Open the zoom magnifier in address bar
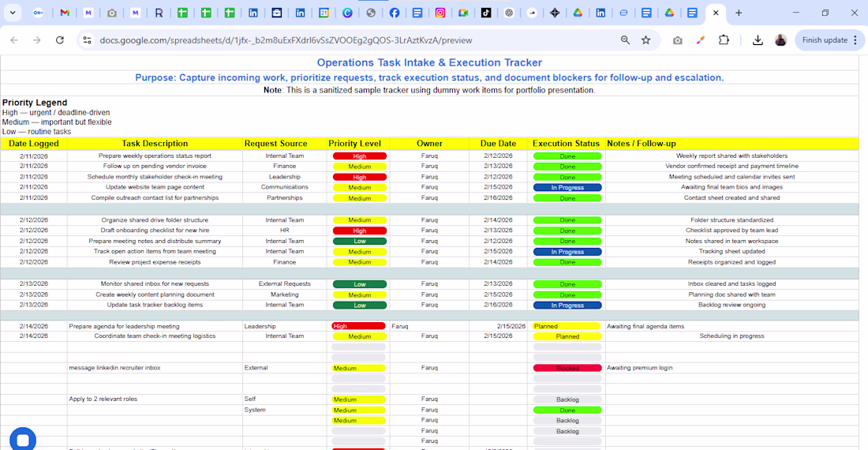The image size is (868, 450). coord(625,40)
